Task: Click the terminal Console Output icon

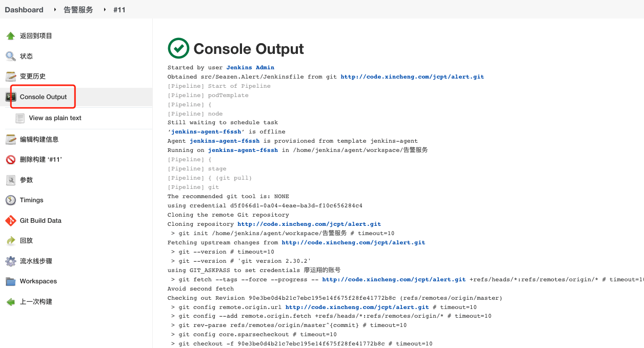Action: pos(10,97)
